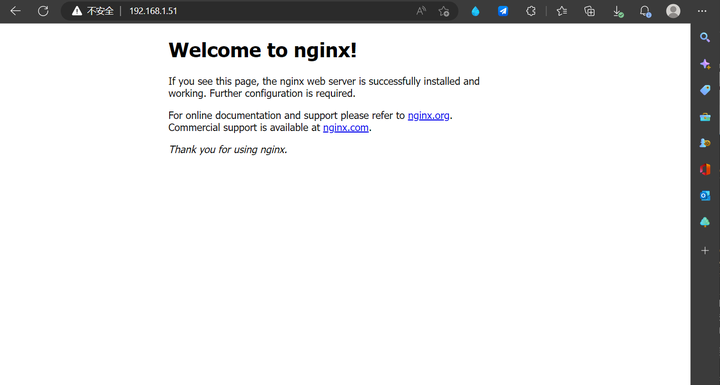Open sidebar search
The image size is (720, 385).
click(x=705, y=38)
